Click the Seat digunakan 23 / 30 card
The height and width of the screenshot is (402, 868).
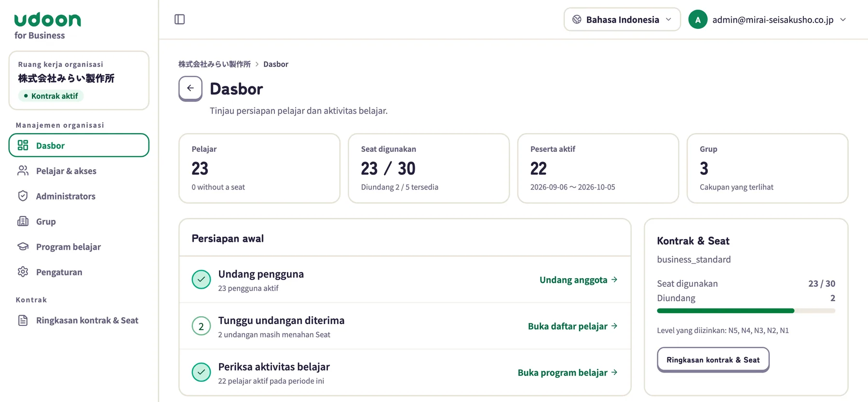pos(429,168)
